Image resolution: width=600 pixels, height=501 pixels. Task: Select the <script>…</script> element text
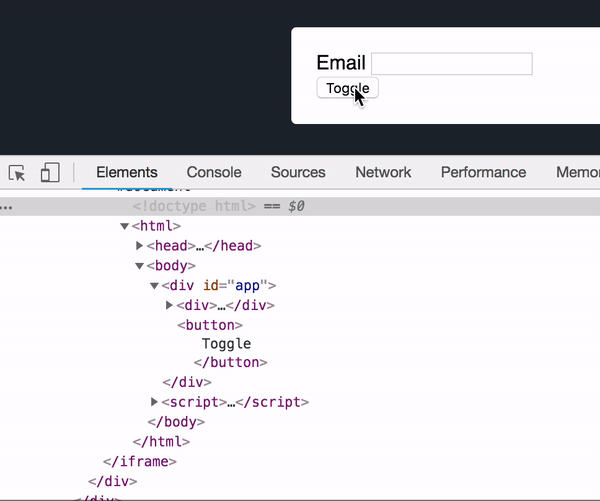(x=235, y=402)
